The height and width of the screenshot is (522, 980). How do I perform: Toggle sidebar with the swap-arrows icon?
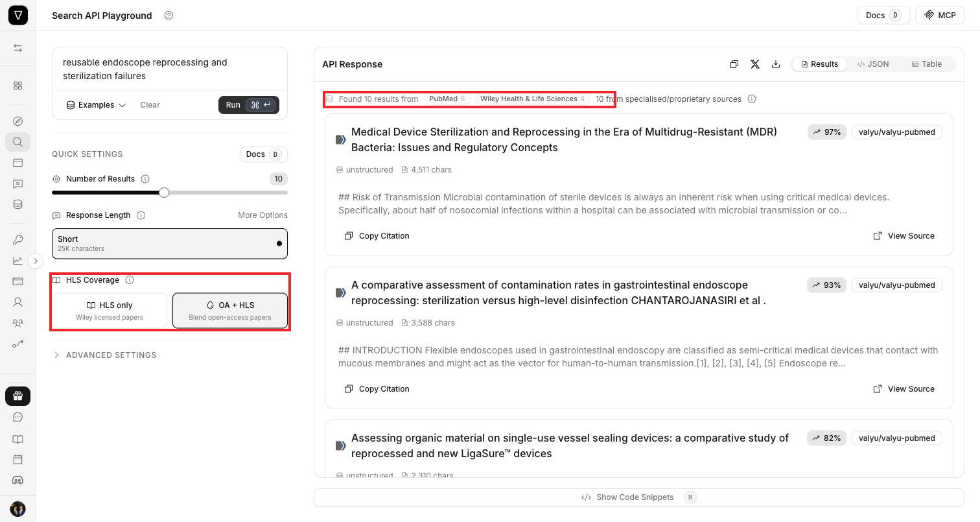(x=18, y=48)
